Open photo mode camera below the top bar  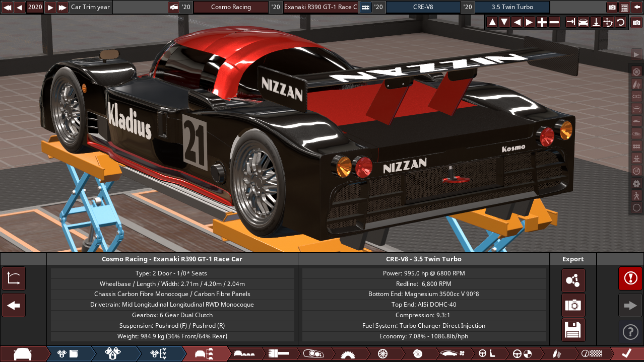point(637,23)
